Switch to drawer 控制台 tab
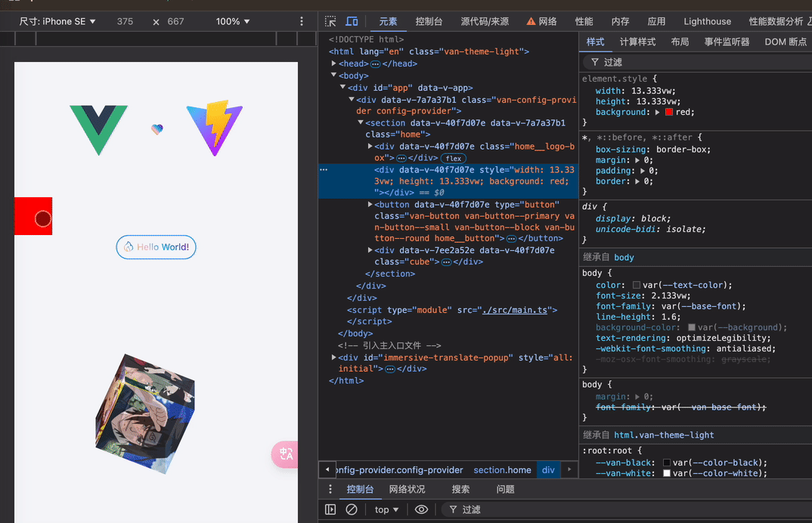This screenshot has width=812, height=523. tap(360, 489)
